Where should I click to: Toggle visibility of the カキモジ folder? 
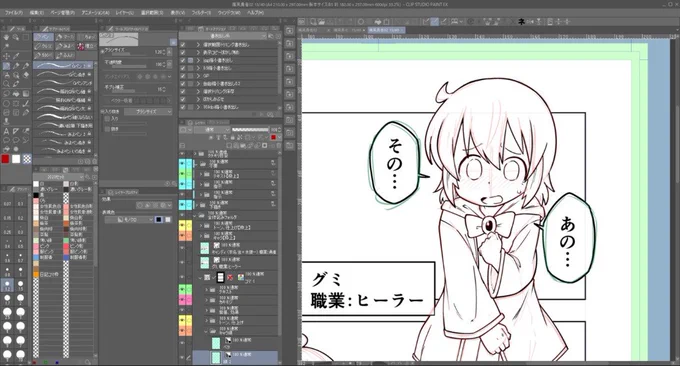182,299
